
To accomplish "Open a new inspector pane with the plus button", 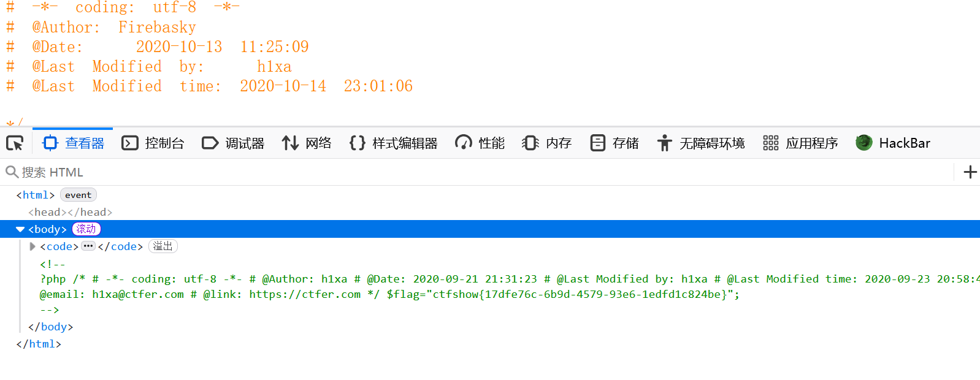I will click(x=970, y=172).
